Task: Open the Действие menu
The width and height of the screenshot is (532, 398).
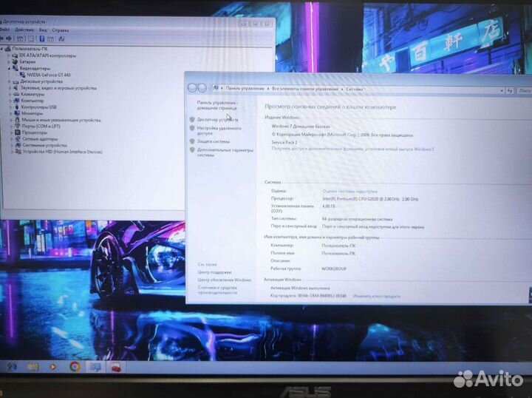Action: point(24,30)
